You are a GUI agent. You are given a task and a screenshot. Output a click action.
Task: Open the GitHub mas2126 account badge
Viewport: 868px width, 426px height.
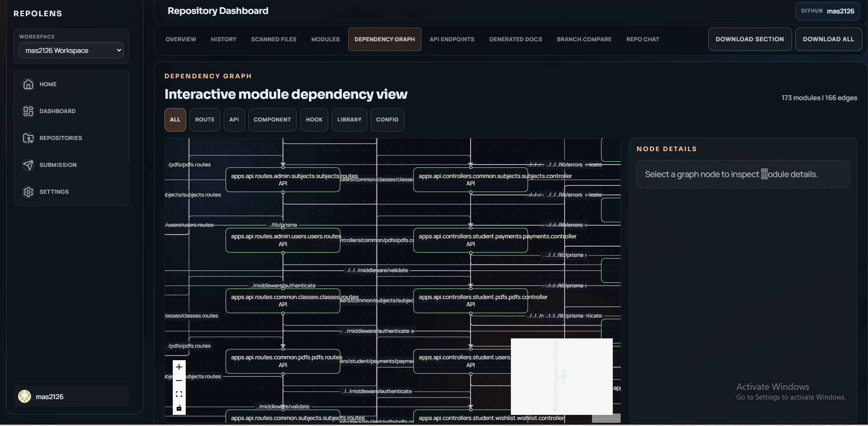click(828, 11)
